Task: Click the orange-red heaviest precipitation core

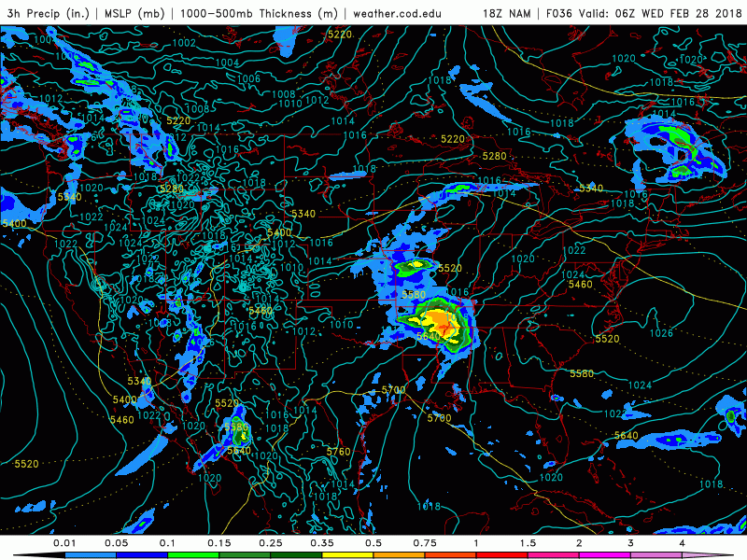Action: pos(445,324)
